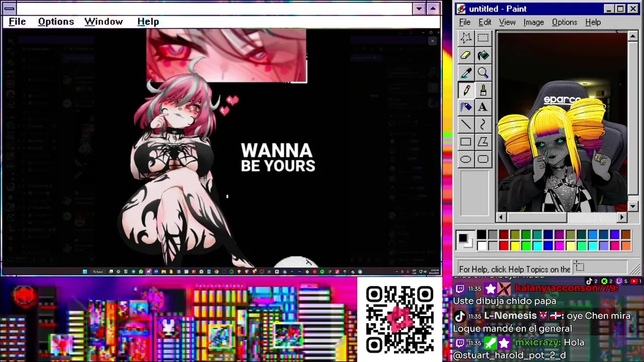Screen dimensions: 644x362
Task: Select the cyan palette swatch
Action: [x=537, y=246]
